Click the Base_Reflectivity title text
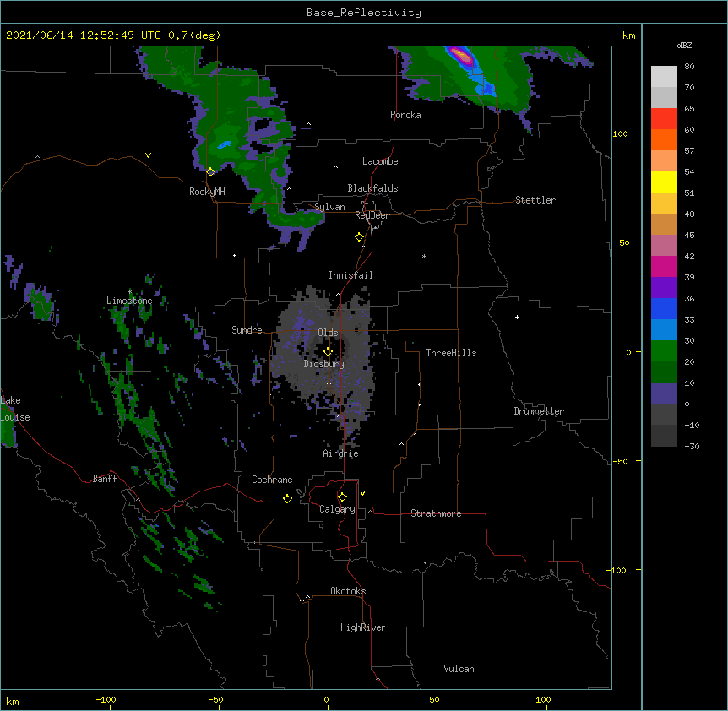The height and width of the screenshot is (711, 728). pos(364,13)
